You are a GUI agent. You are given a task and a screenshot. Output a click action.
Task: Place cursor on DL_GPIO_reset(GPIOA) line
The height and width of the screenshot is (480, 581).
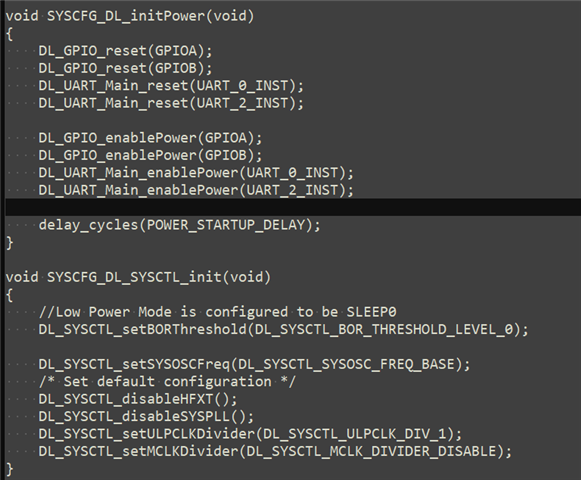tap(126, 51)
